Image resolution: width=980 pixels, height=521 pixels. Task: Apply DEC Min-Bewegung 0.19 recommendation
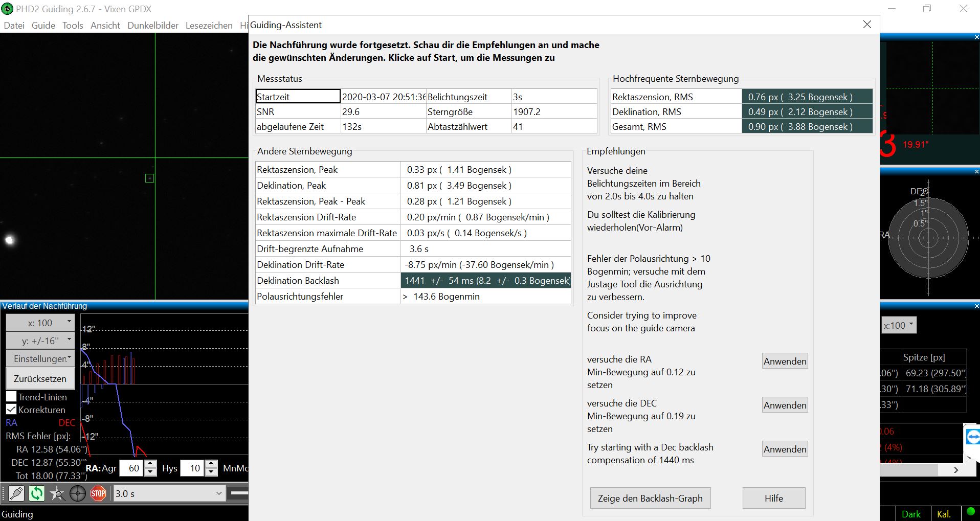[785, 405]
